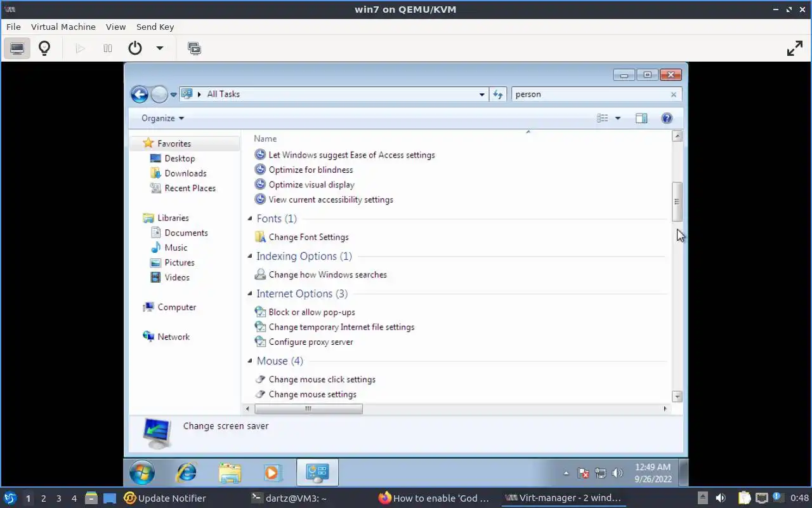
Task: Open the Windows 7 Start menu
Action: point(142,472)
